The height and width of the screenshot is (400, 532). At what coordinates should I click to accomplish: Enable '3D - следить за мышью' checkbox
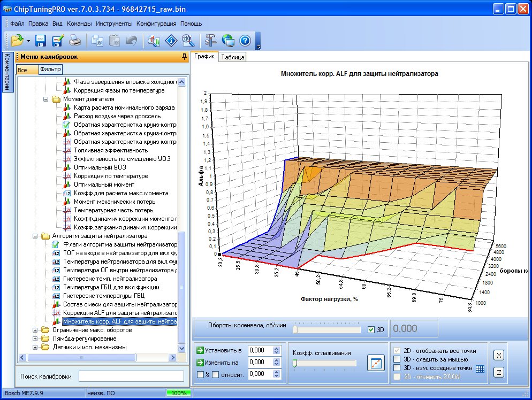[x=397, y=359]
